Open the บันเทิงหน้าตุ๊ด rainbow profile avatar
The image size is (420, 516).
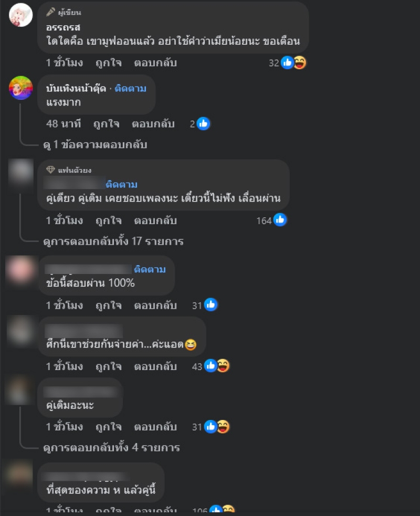20,88
